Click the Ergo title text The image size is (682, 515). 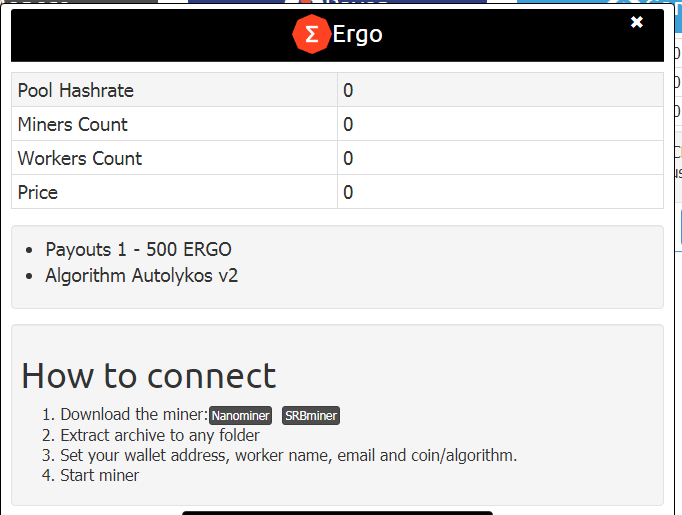[x=357, y=34]
